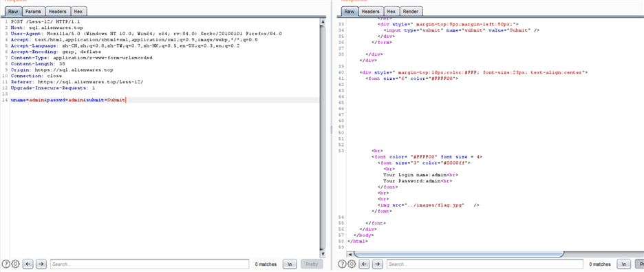This screenshot has width=644, height=272.
Task: Toggle \n display in Response panel
Action: (624, 264)
